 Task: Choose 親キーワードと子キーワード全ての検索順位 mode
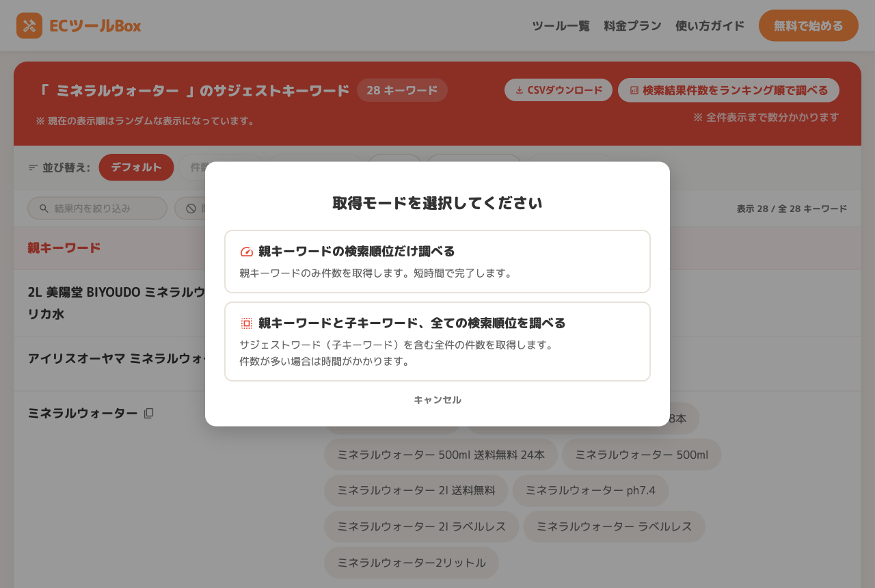point(437,342)
